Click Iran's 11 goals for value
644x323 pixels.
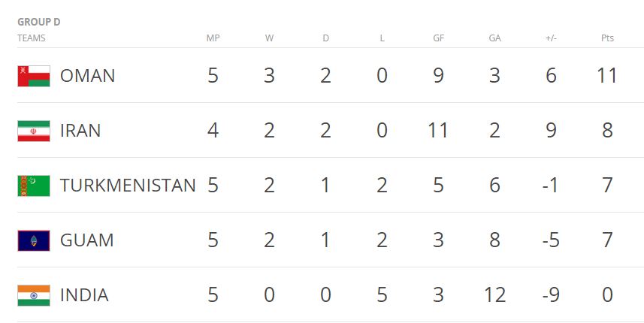point(438,131)
